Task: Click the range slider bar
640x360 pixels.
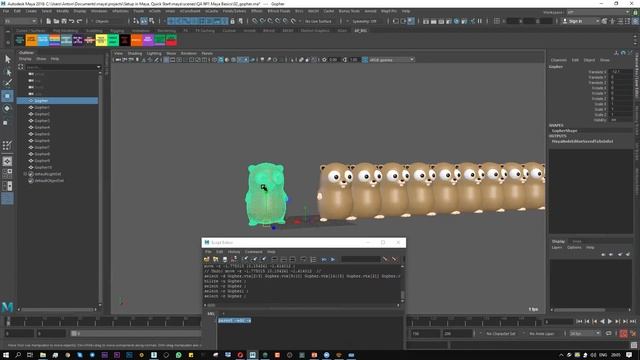Action: [x=137, y=333]
